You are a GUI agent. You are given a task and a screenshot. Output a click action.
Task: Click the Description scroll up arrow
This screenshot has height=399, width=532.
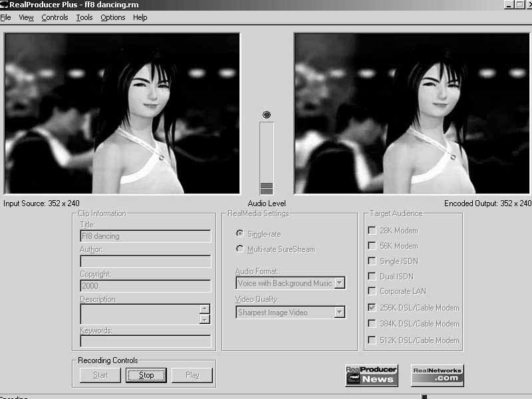tap(205, 309)
